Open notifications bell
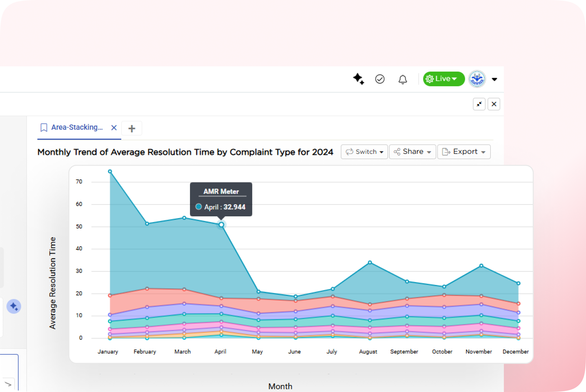Screen dimensions: 586x392 (403, 79)
